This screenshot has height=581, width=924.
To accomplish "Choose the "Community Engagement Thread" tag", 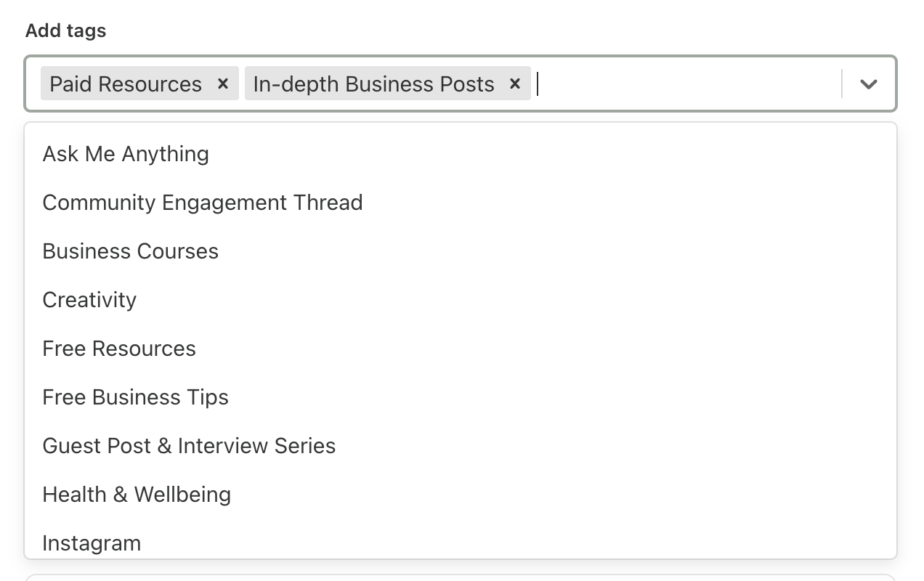I will click(x=203, y=203).
